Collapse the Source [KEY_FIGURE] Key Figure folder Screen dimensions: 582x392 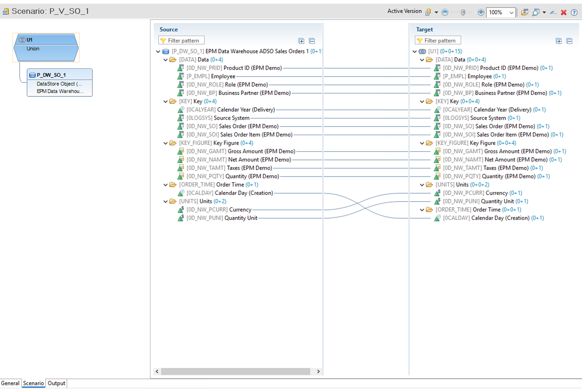[166, 143]
